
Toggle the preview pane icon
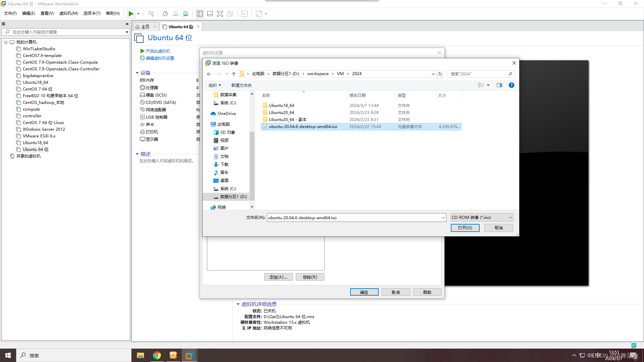click(499, 85)
